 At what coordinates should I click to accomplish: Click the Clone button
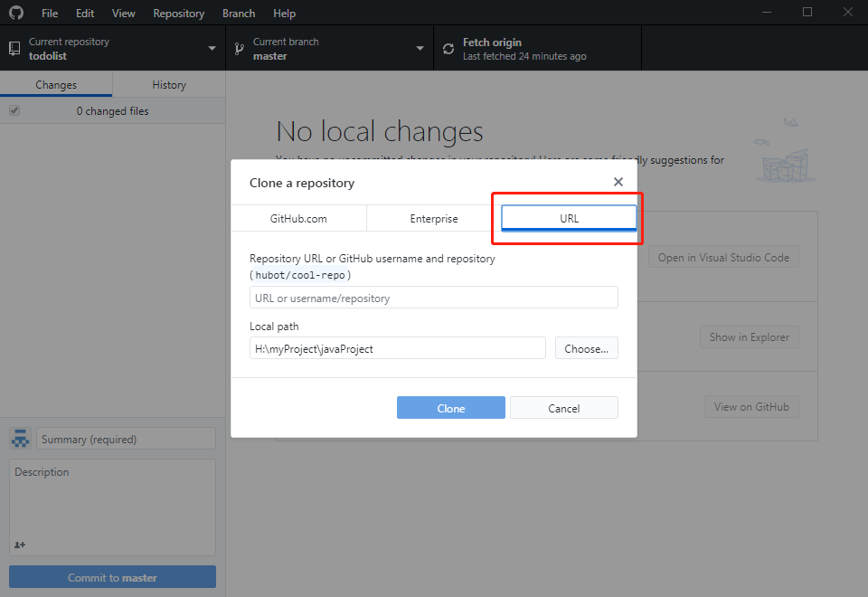[x=450, y=408]
